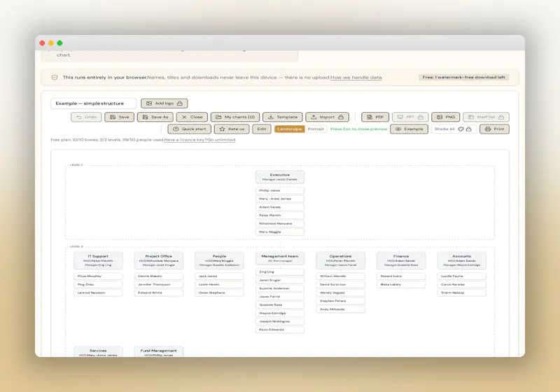Open the Save As option
This screenshot has width=560, height=392.
(155, 117)
